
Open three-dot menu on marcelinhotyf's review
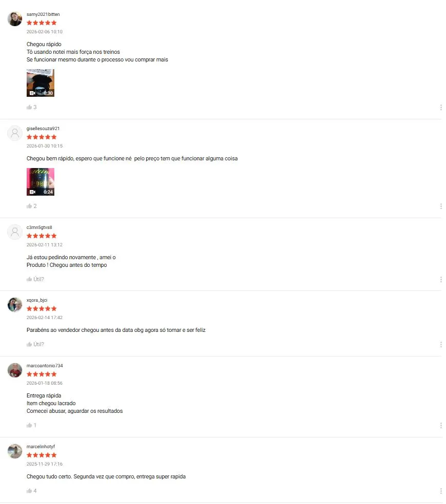point(440,491)
